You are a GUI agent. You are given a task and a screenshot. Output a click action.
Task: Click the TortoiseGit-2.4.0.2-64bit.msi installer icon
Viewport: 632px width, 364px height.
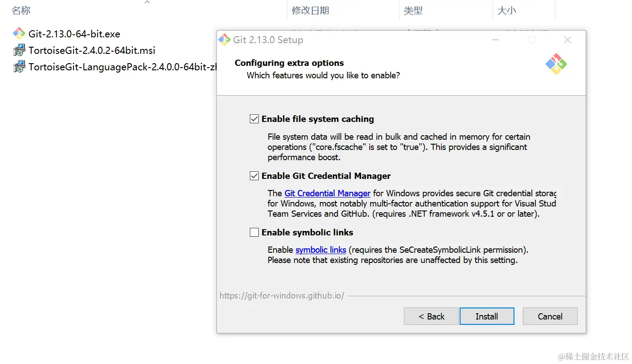19,50
